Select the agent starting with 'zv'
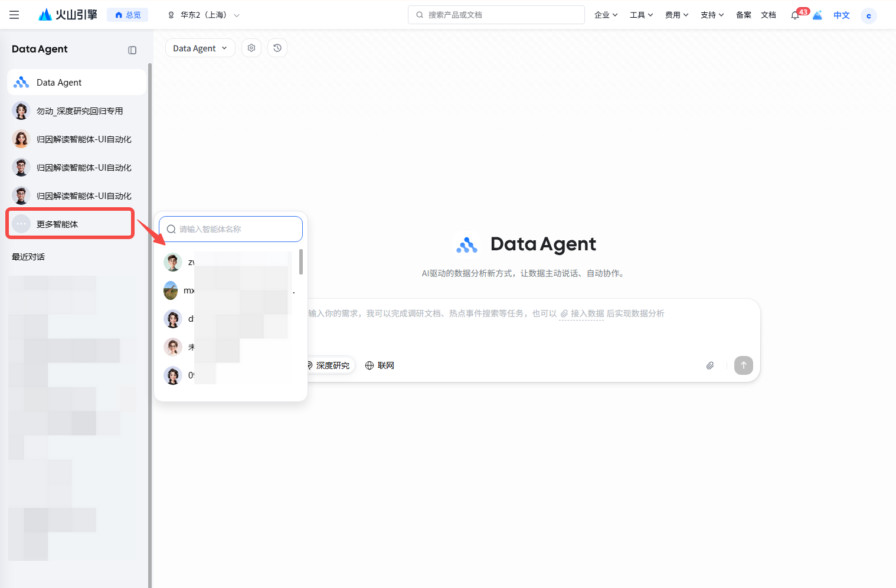This screenshot has width=896, height=588. click(x=228, y=262)
